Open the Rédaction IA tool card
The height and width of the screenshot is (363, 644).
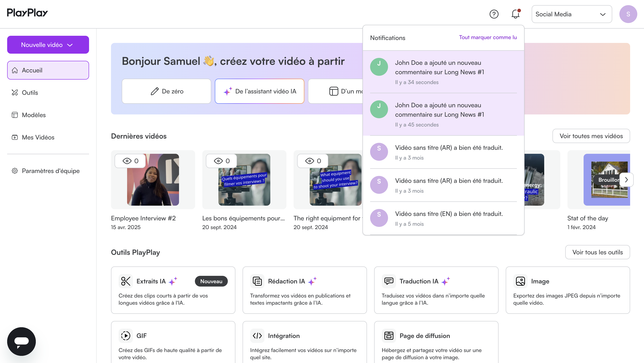(305, 290)
